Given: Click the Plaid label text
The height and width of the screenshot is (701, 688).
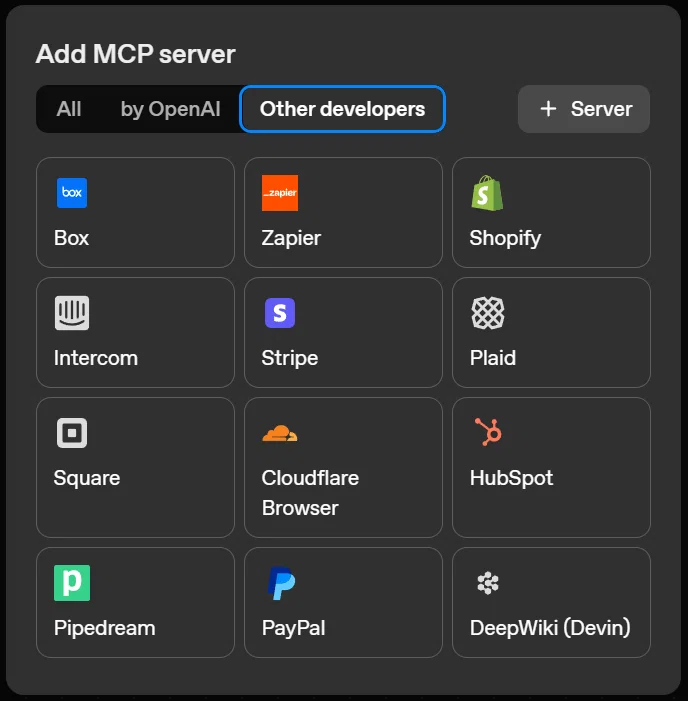Looking at the screenshot, I should [x=493, y=358].
